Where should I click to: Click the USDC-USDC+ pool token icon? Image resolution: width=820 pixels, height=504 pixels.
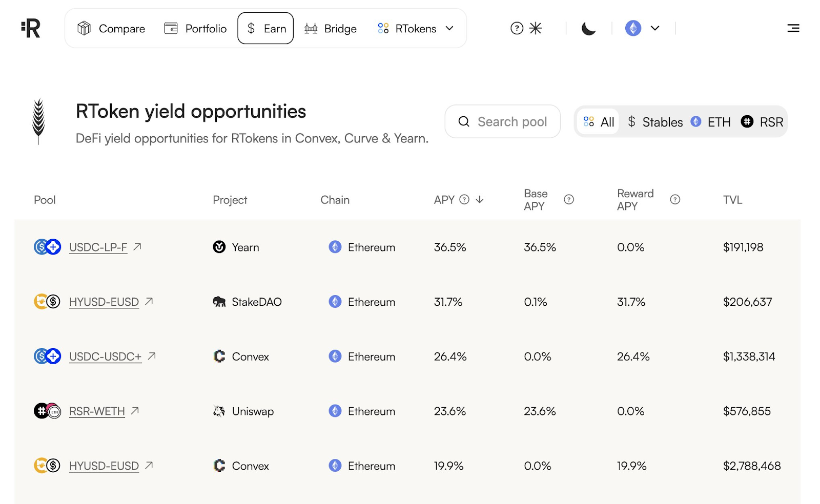tap(47, 356)
